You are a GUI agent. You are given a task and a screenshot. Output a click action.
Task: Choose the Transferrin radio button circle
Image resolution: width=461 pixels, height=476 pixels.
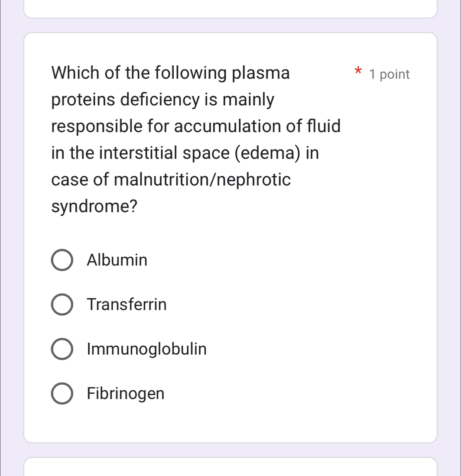[x=62, y=305]
